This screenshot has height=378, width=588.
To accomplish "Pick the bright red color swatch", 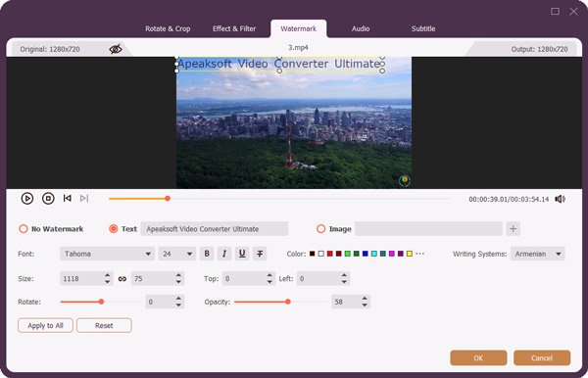I will pyautogui.click(x=330, y=254).
